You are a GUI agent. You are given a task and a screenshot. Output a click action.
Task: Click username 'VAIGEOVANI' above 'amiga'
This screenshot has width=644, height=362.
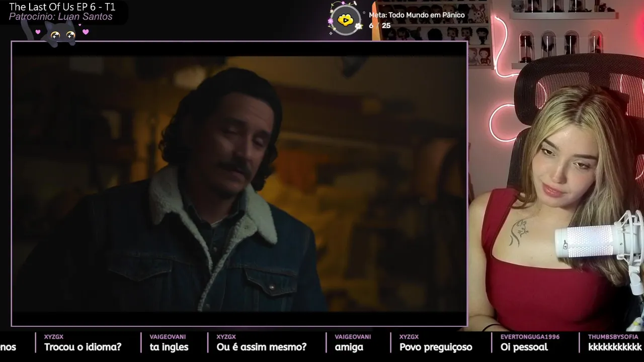(x=353, y=337)
